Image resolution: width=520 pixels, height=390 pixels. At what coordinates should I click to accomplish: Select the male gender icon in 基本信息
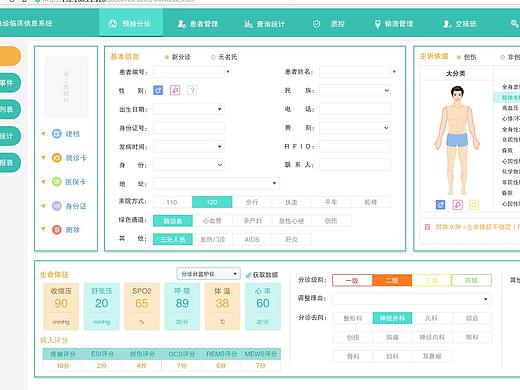tap(158, 90)
